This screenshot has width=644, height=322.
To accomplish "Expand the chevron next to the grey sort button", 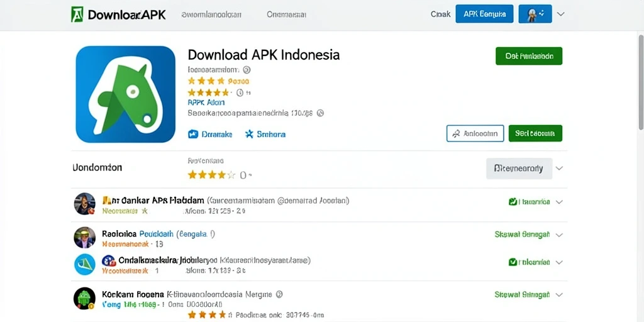I will (559, 169).
